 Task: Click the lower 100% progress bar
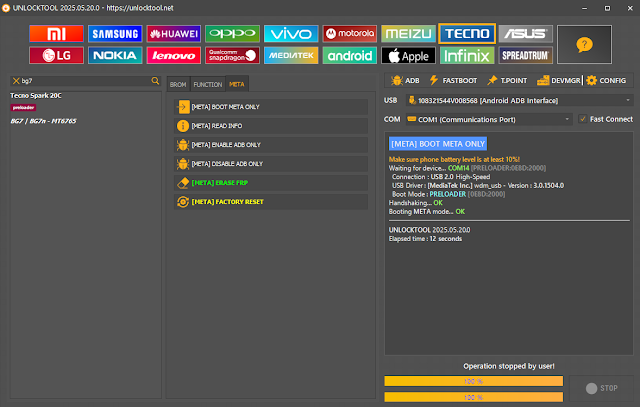[473, 397]
